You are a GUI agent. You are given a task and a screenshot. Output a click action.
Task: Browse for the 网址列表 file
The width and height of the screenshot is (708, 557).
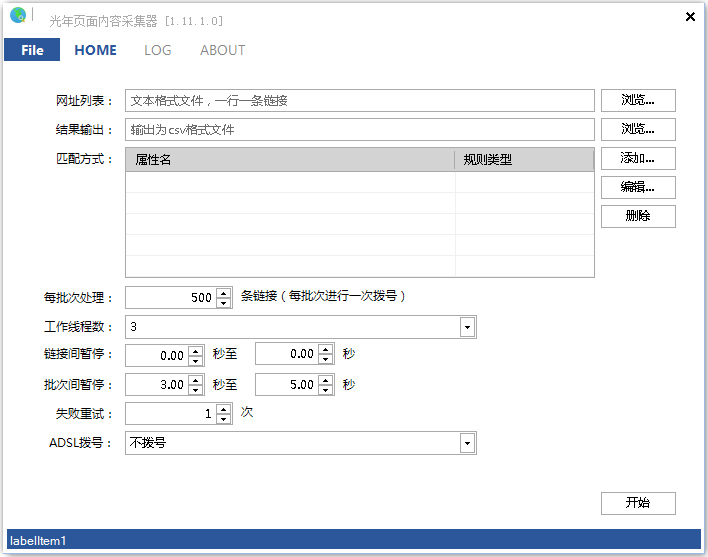tap(638, 100)
